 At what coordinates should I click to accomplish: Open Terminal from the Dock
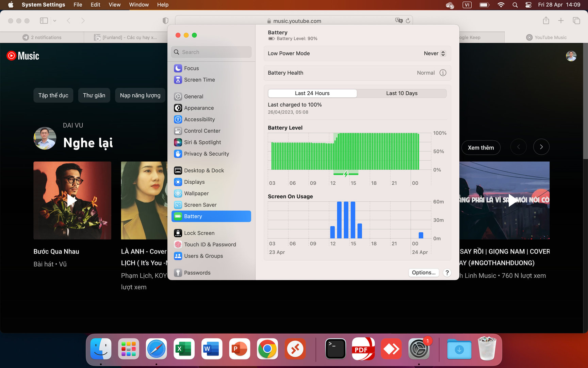pyautogui.click(x=335, y=349)
